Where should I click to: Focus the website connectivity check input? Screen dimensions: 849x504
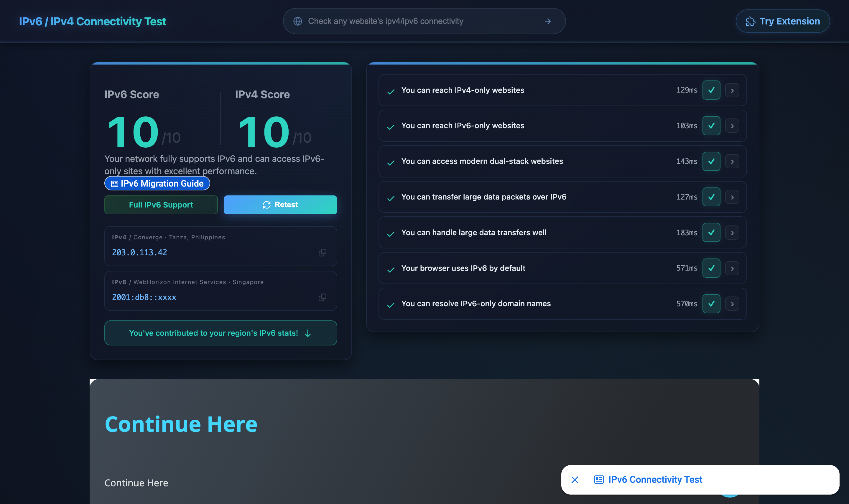click(424, 21)
